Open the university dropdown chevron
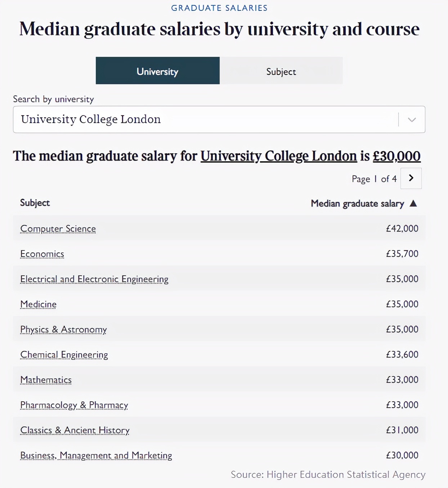This screenshot has width=448, height=488. coord(412,119)
